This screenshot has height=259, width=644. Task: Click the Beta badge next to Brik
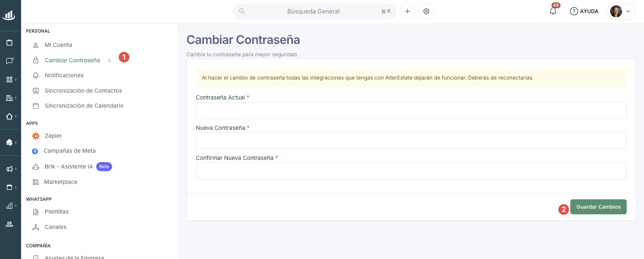[x=104, y=167]
